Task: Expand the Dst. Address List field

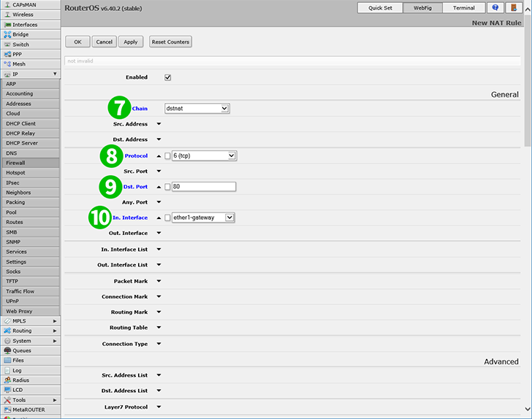Action: [x=159, y=391]
